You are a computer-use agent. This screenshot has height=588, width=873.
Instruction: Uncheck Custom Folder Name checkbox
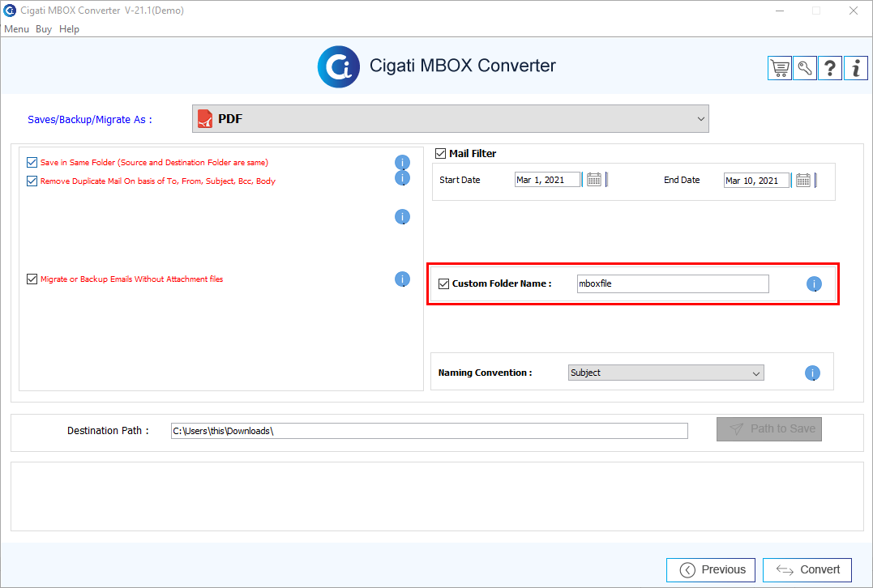pyautogui.click(x=443, y=283)
